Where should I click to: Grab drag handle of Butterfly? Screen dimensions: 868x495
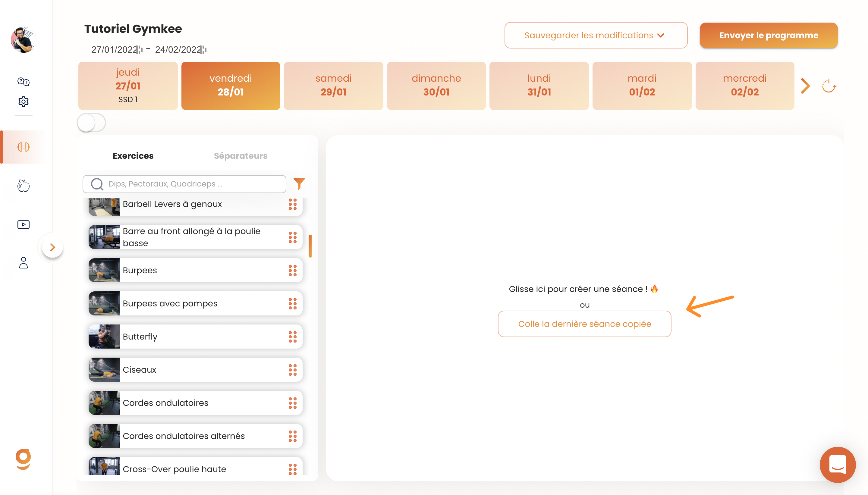click(x=293, y=337)
